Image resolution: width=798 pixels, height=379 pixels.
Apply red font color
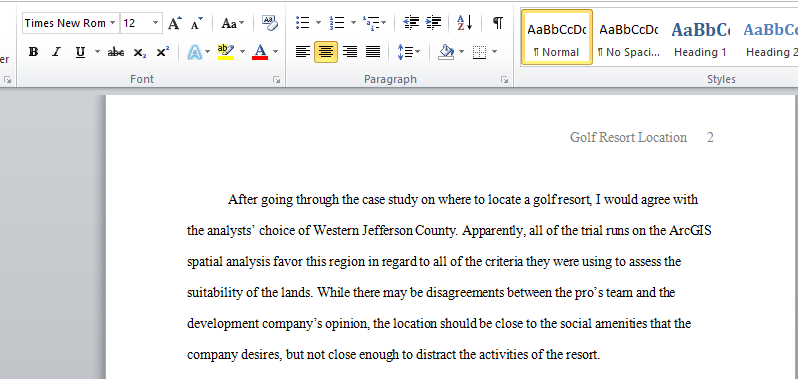click(x=260, y=52)
